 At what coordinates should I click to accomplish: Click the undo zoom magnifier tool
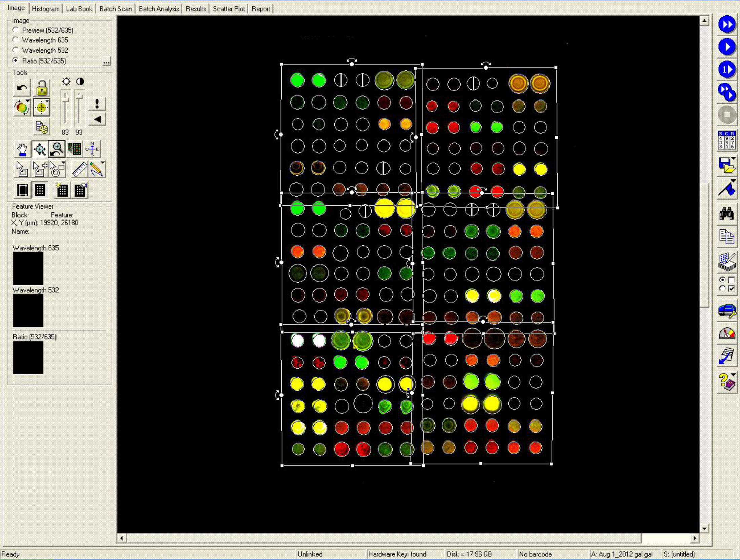57,149
